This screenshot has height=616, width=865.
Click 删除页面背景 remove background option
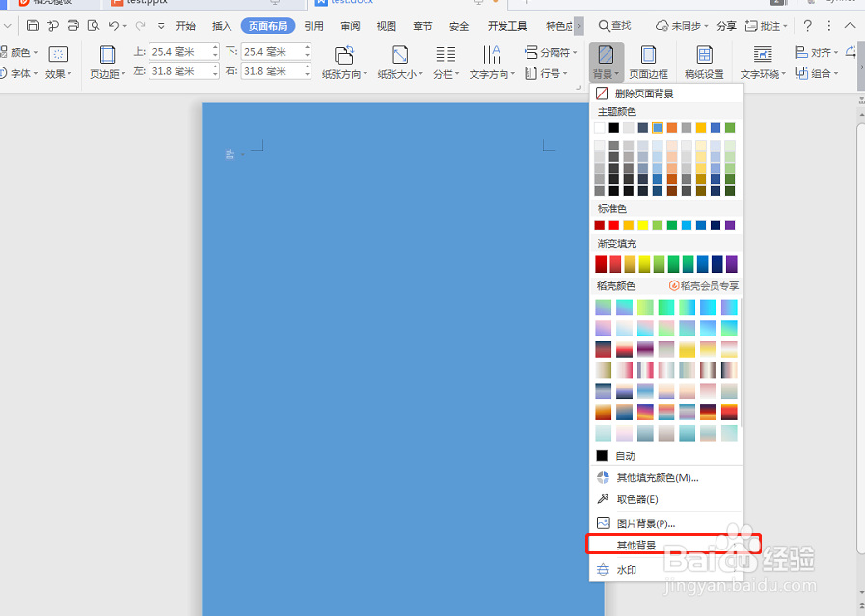click(665, 94)
